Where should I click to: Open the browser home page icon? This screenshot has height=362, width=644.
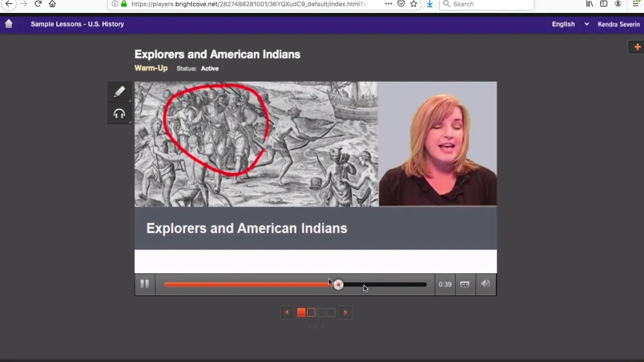[x=52, y=4]
